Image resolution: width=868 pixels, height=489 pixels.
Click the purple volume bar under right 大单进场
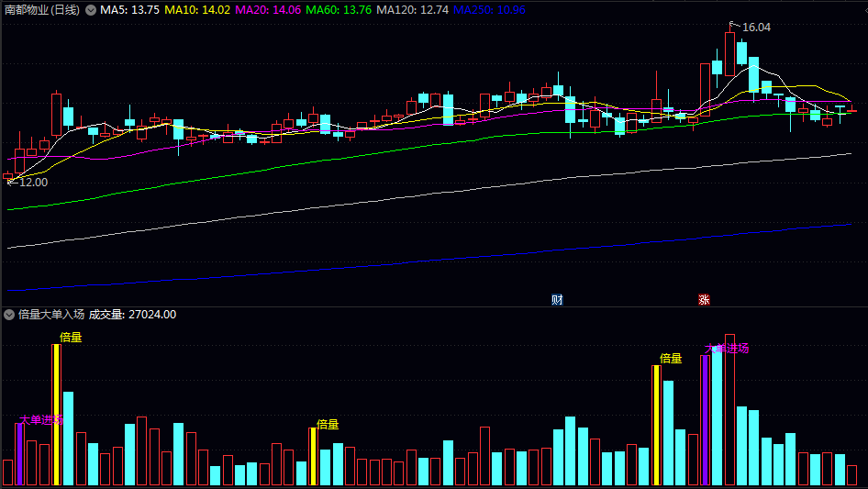[x=706, y=420]
